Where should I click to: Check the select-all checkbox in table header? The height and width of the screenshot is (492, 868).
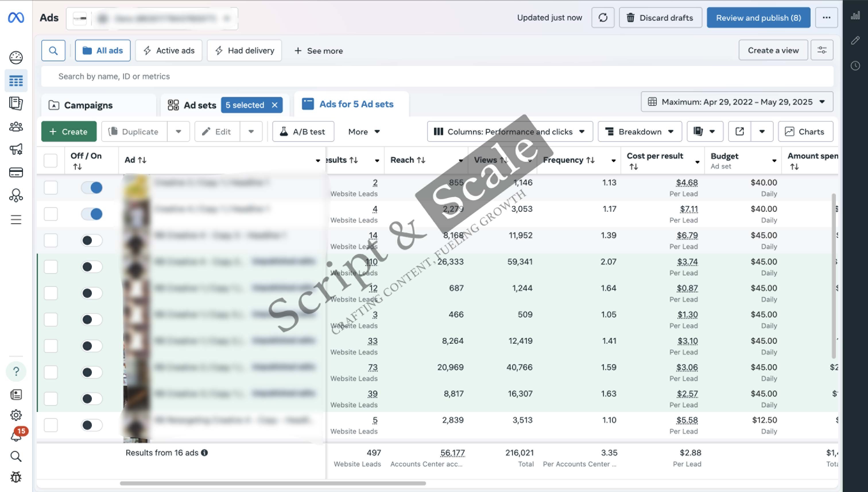pyautogui.click(x=51, y=160)
